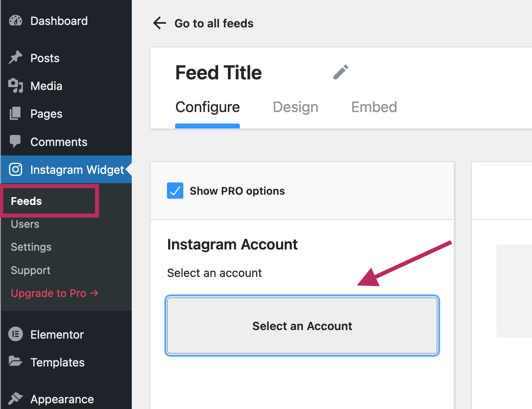The image size is (532, 409).
Task: Switch to the Embed tab
Action: pyautogui.click(x=374, y=107)
